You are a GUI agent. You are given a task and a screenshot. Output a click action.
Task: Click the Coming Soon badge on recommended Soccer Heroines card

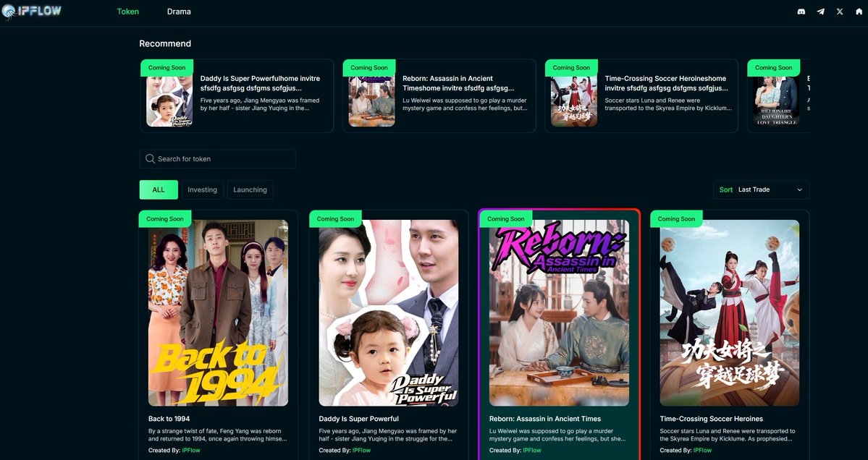point(571,67)
